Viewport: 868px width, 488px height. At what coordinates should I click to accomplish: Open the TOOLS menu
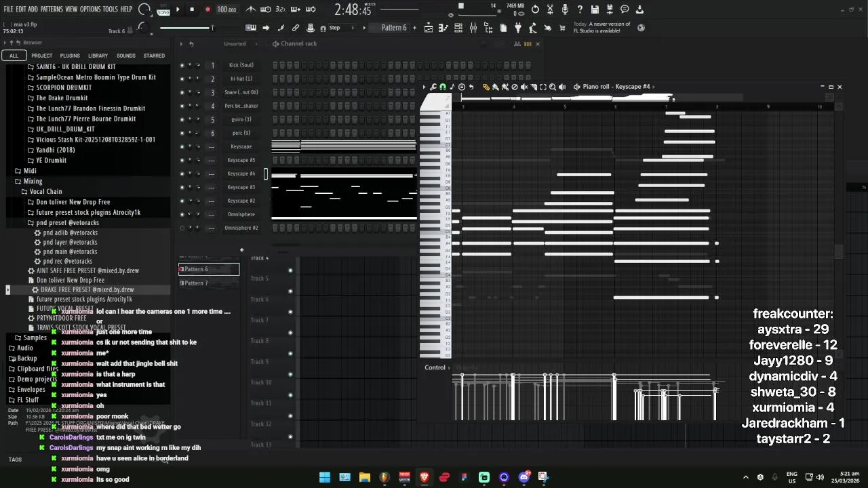[x=111, y=9]
